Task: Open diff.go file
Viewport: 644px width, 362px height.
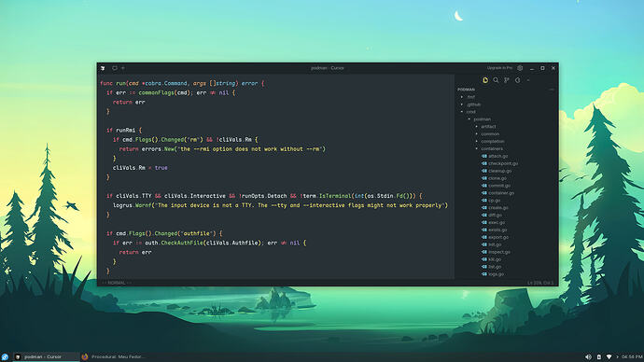Action: (495, 216)
